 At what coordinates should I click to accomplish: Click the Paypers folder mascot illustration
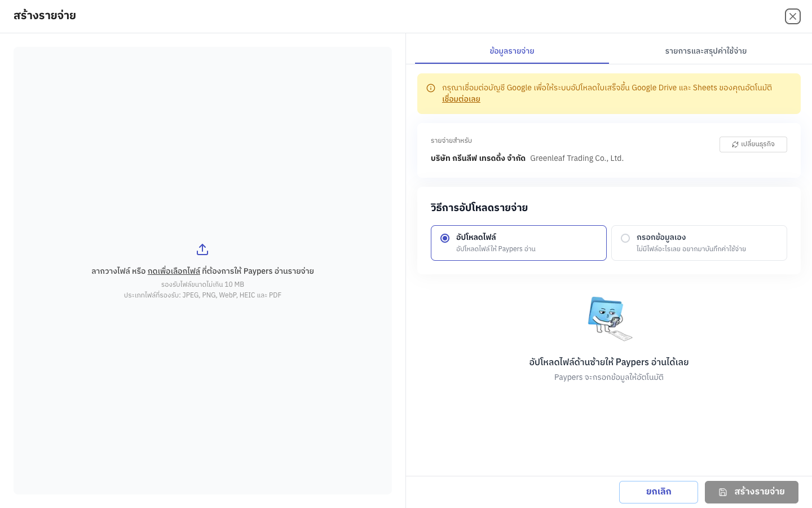point(609,318)
